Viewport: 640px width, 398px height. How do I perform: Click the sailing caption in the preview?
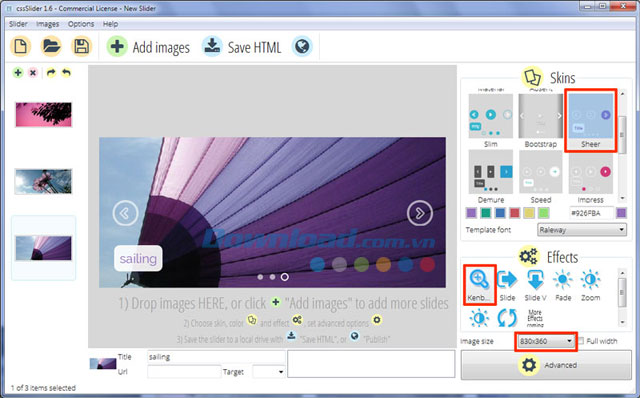(x=138, y=258)
